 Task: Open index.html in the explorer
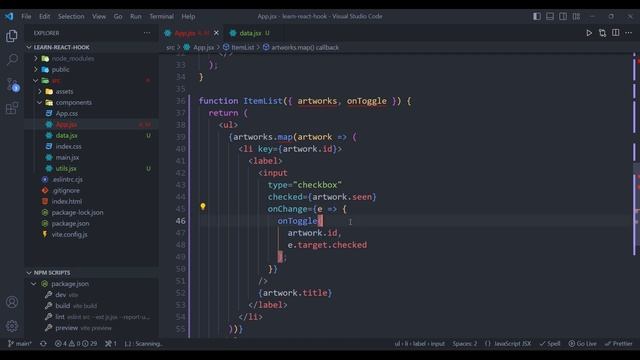coord(91,202)
